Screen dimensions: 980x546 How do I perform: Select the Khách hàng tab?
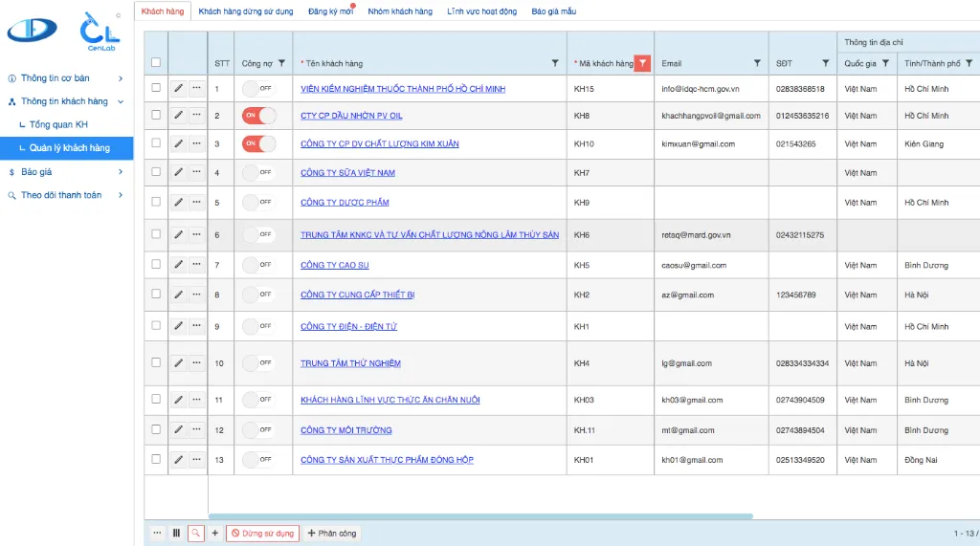point(163,11)
